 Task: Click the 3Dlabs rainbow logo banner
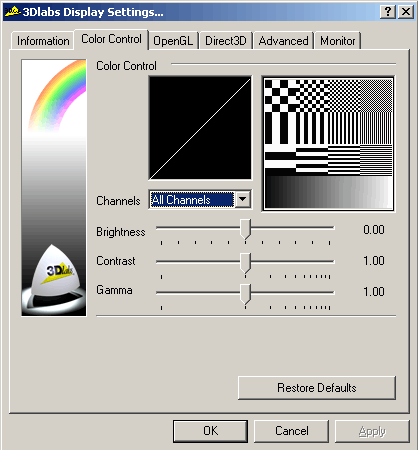point(54,188)
